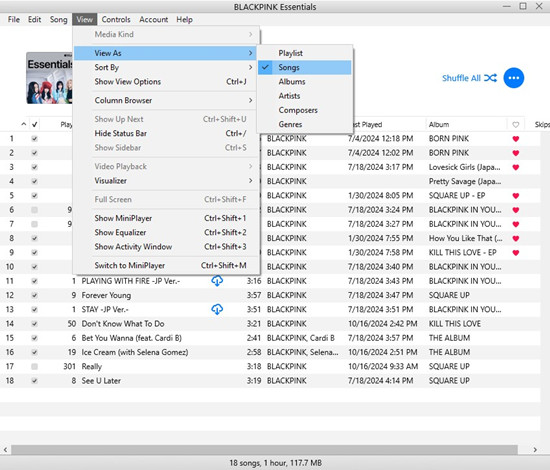Expand the Visualizer submenu
The image size is (550, 470).
tap(166, 181)
